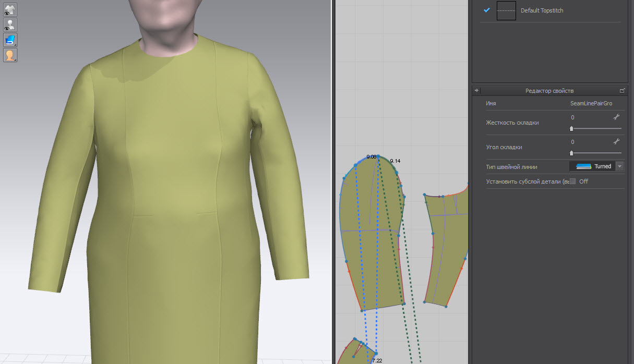Open the blue fabric surface display options
The height and width of the screenshot is (364, 634).
coord(10,40)
